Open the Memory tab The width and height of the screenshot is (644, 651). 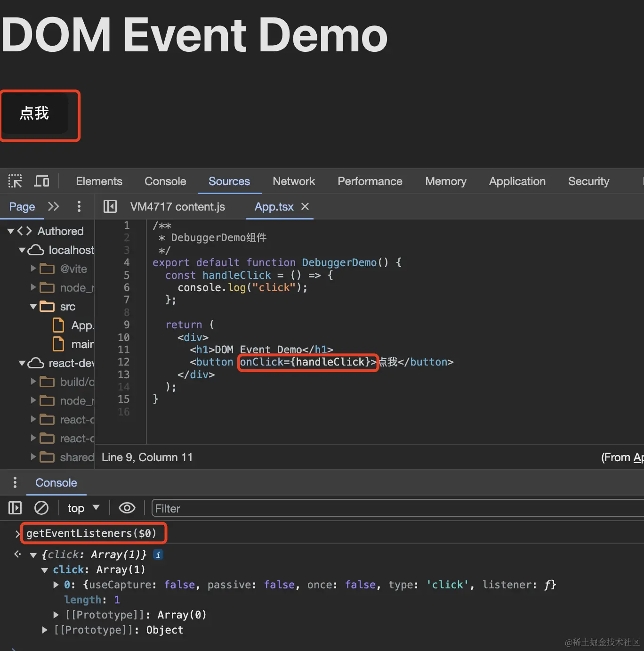[446, 181]
